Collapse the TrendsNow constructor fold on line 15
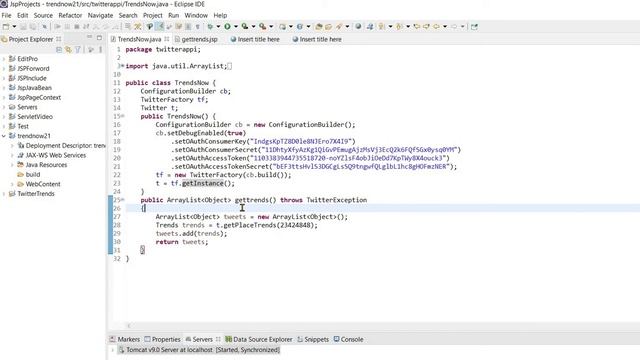The height and width of the screenshot is (360, 640). coord(122,116)
